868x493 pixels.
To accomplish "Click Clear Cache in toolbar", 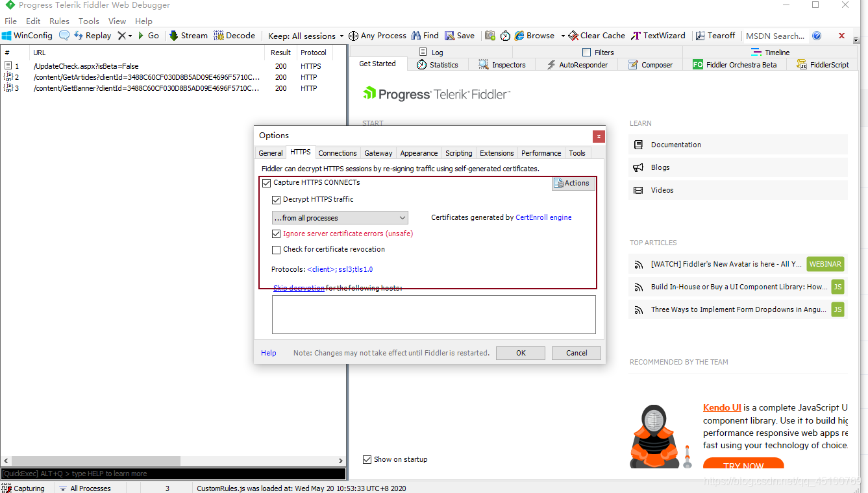I will [x=597, y=36].
